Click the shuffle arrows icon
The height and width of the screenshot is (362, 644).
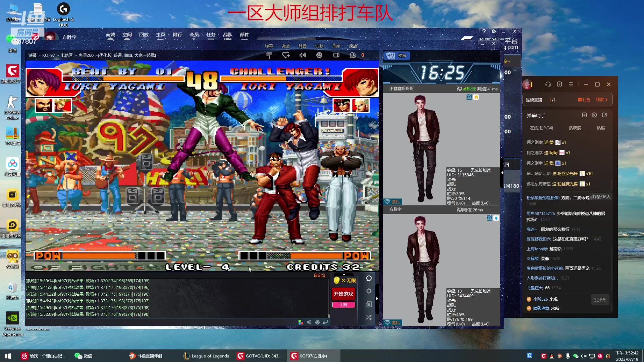click(369, 317)
